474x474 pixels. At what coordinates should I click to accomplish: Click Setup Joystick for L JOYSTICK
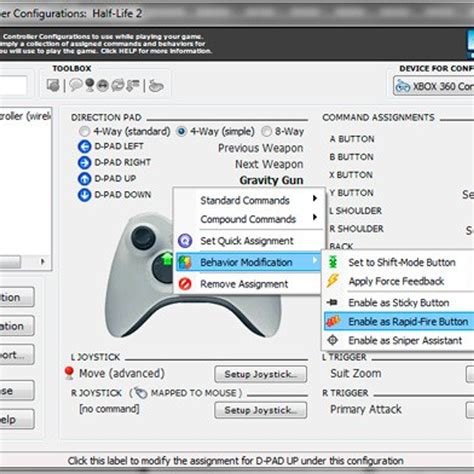pyautogui.click(x=261, y=374)
